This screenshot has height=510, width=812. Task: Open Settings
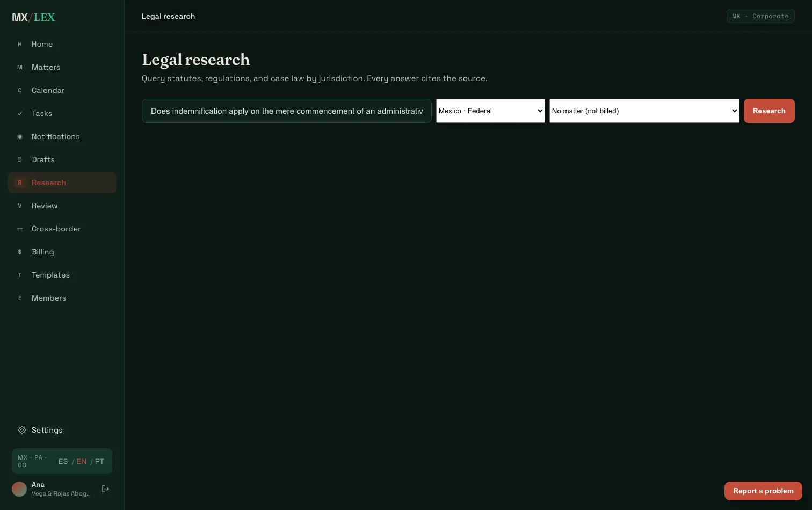tap(62, 430)
